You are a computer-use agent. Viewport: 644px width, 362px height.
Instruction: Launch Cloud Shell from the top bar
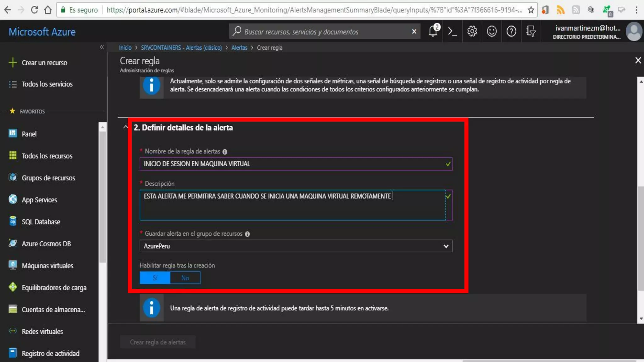(x=452, y=31)
